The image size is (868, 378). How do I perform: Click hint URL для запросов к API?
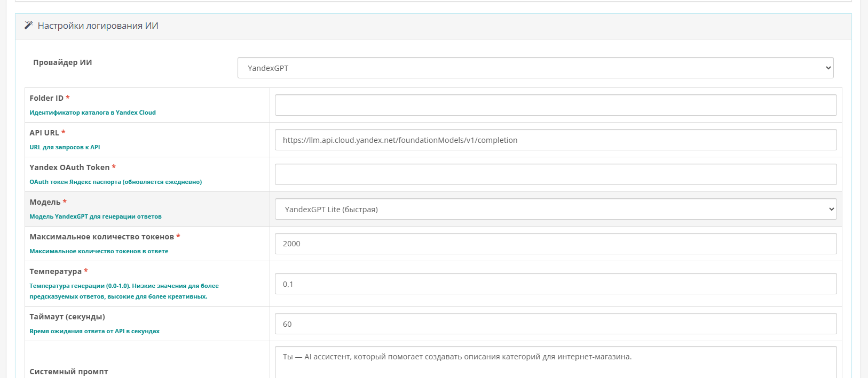click(x=65, y=147)
